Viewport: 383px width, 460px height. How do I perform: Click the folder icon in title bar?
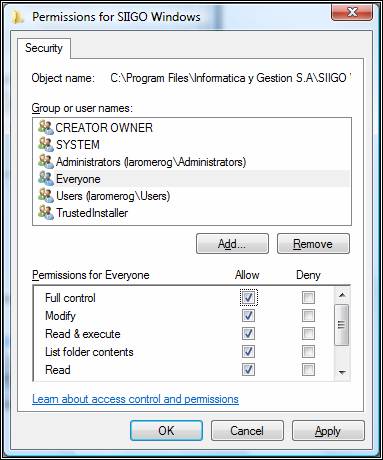tap(17, 17)
